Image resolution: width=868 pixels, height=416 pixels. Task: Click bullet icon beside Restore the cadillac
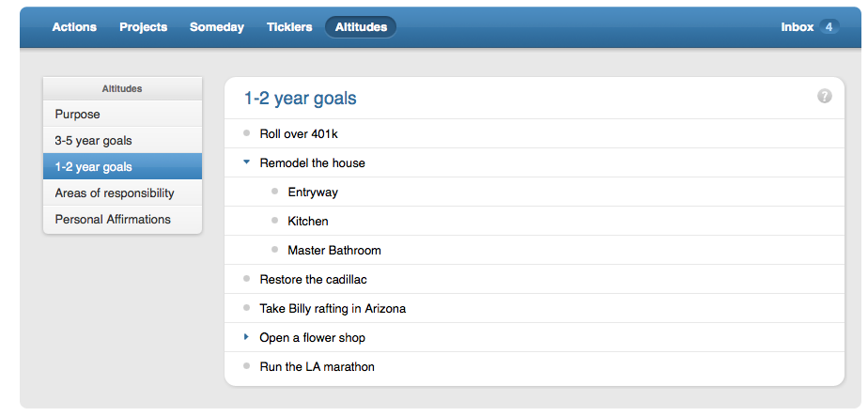pyautogui.click(x=246, y=279)
